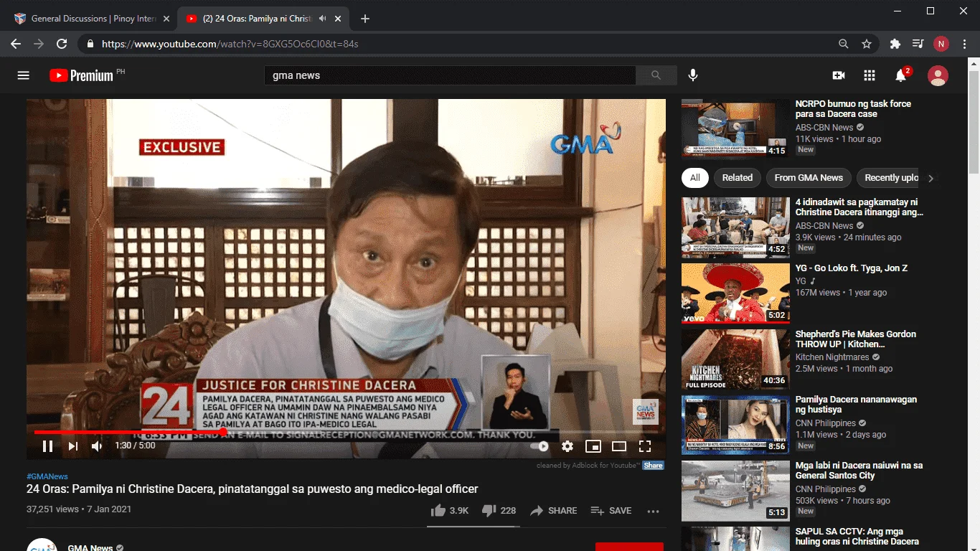
Task: Click the Adblock Share button
Action: pos(653,466)
